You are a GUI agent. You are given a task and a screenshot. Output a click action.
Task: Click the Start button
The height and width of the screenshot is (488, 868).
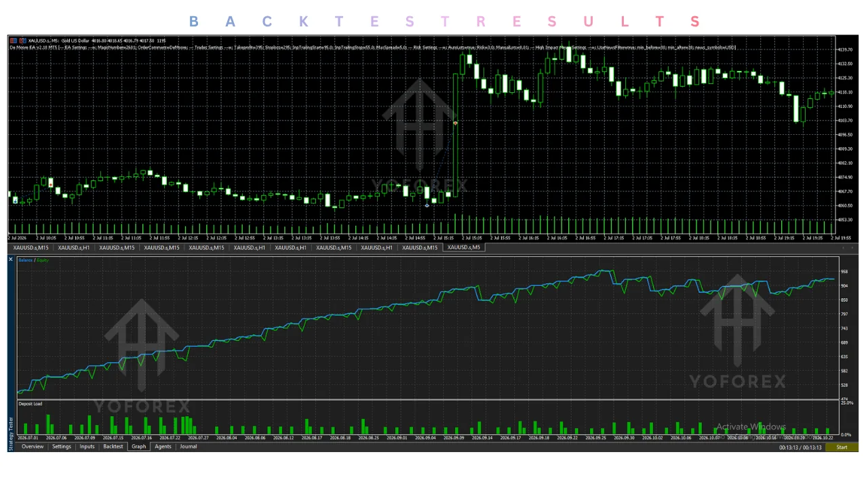point(842,447)
